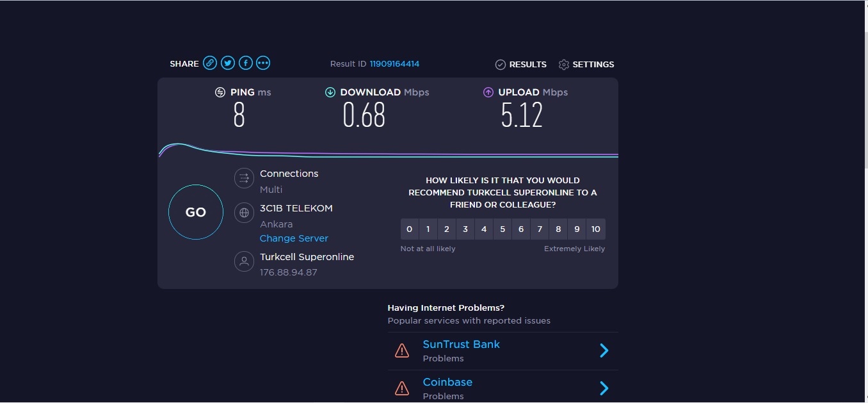Select rating 8 in the score scale
The image size is (868, 403).
pyautogui.click(x=558, y=229)
